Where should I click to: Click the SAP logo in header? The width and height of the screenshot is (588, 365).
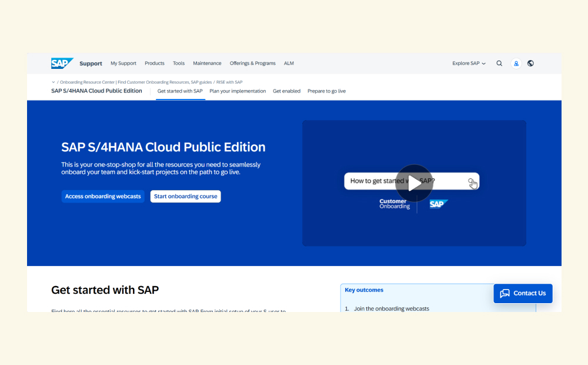click(62, 63)
